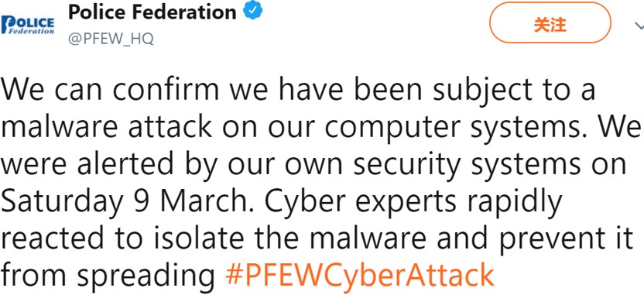Click the Police Federation avatar logo
Viewport: 644px width, 295px height.
tap(28, 25)
